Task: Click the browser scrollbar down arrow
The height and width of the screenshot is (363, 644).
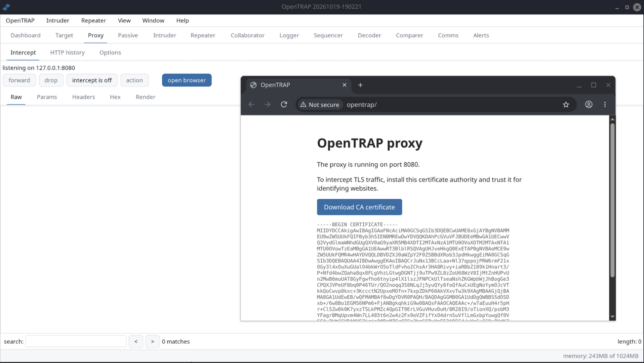Action: pos(612,317)
